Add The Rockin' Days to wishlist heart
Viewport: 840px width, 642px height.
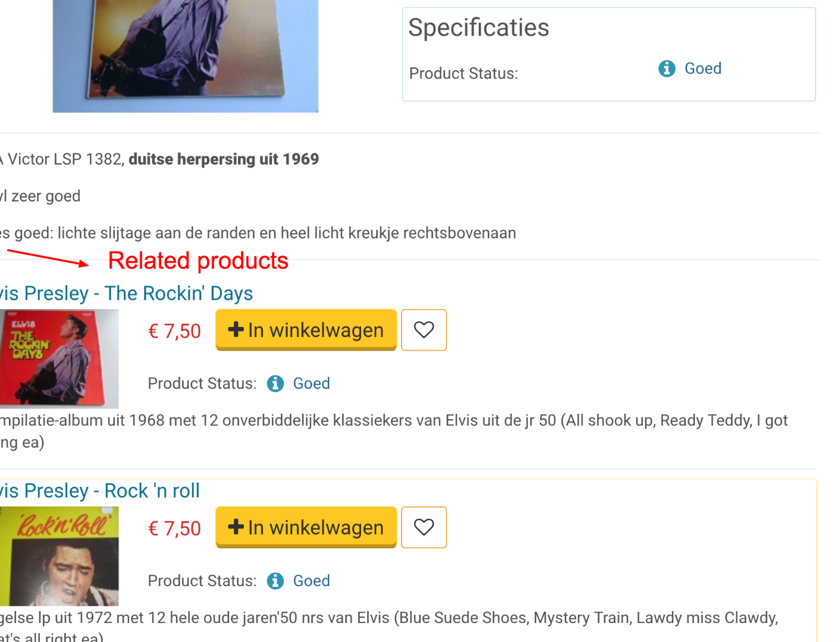[x=424, y=330]
